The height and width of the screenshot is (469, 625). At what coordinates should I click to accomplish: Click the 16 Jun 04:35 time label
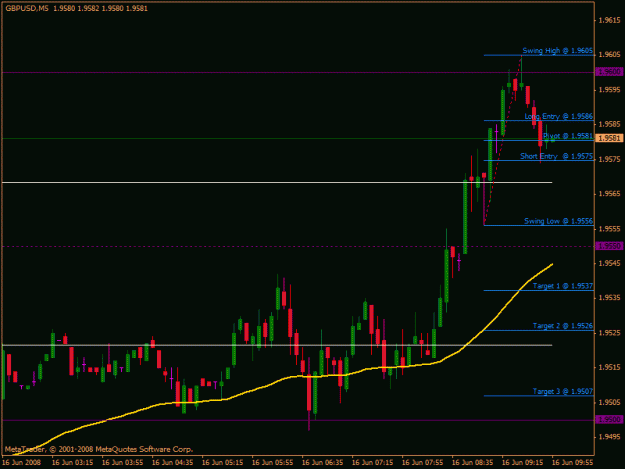pyautogui.click(x=173, y=463)
